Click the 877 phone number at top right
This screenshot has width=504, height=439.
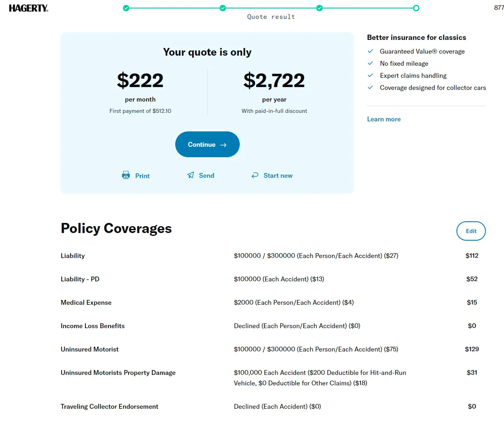[499, 8]
